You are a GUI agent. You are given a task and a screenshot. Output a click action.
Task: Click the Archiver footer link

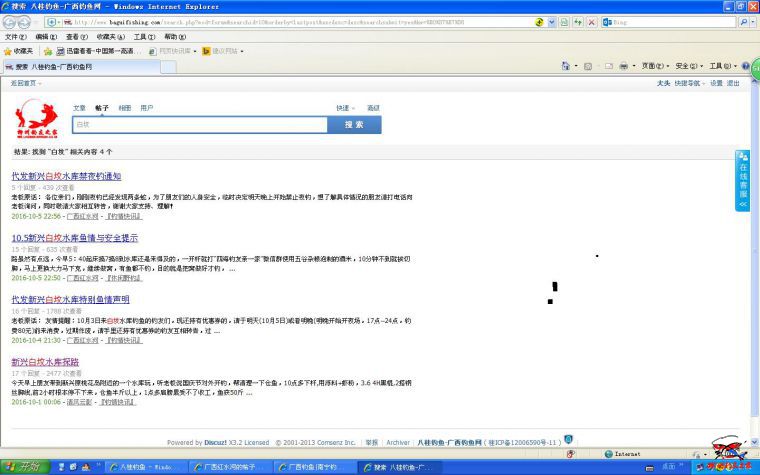pos(398,443)
